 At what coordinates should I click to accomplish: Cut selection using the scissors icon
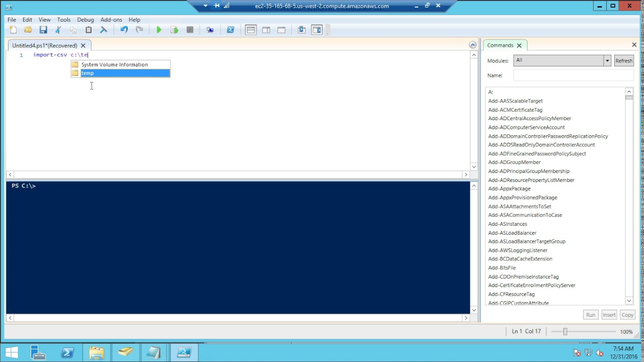[58, 30]
